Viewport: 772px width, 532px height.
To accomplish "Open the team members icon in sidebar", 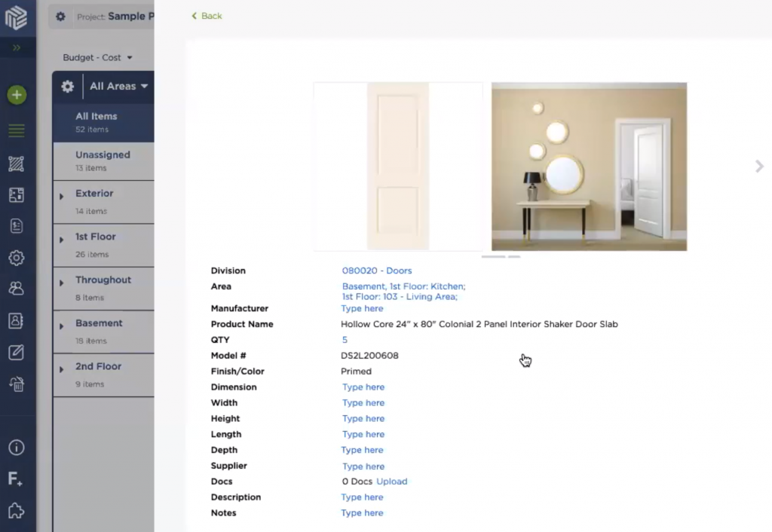I will point(17,288).
